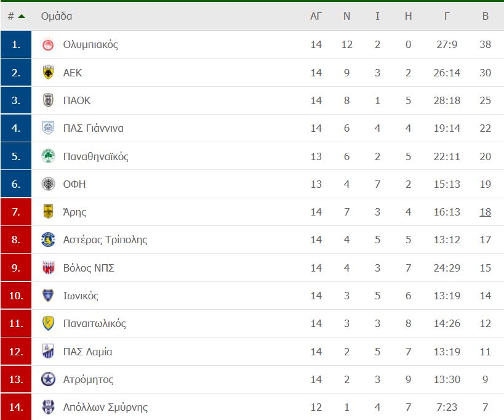The height and width of the screenshot is (420, 504).
Task: Click the blue position 1 badge
Action: point(16,44)
